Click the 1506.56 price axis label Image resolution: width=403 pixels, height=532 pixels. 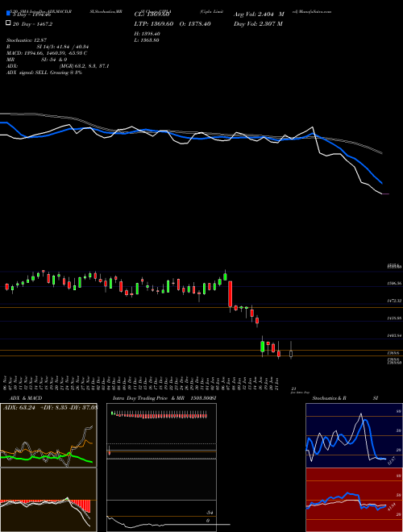click(394, 283)
